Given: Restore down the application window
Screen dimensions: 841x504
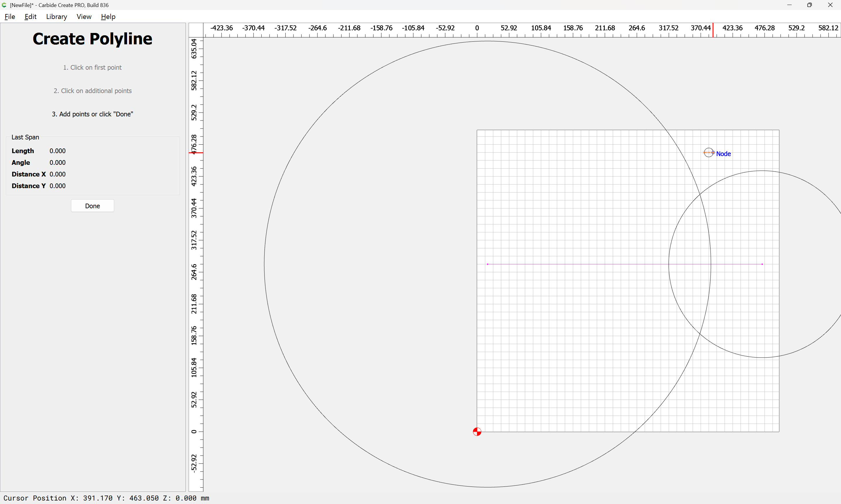Looking at the screenshot, I should 809,5.
